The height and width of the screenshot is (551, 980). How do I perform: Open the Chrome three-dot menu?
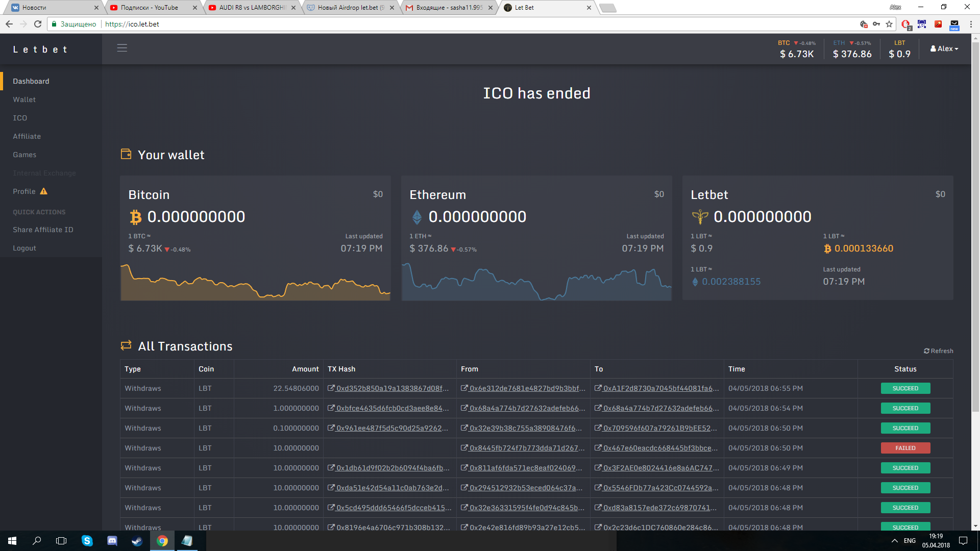pyautogui.click(x=971, y=24)
